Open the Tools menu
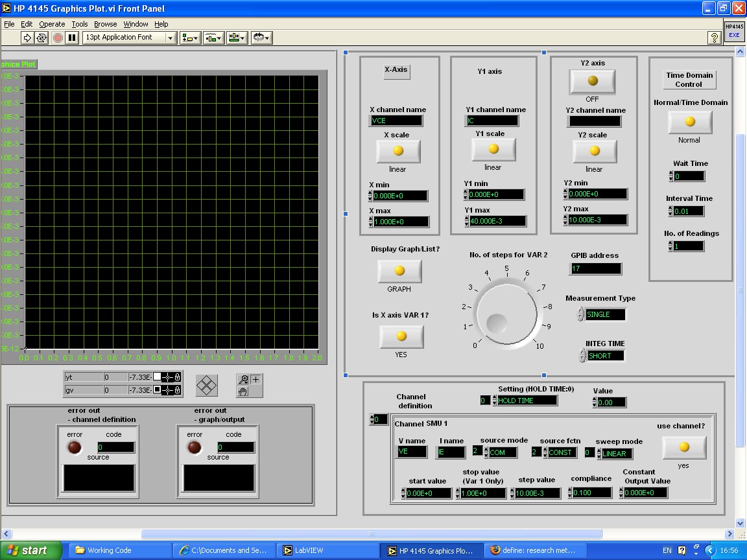Screen dimensions: 747x560 [80, 24]
